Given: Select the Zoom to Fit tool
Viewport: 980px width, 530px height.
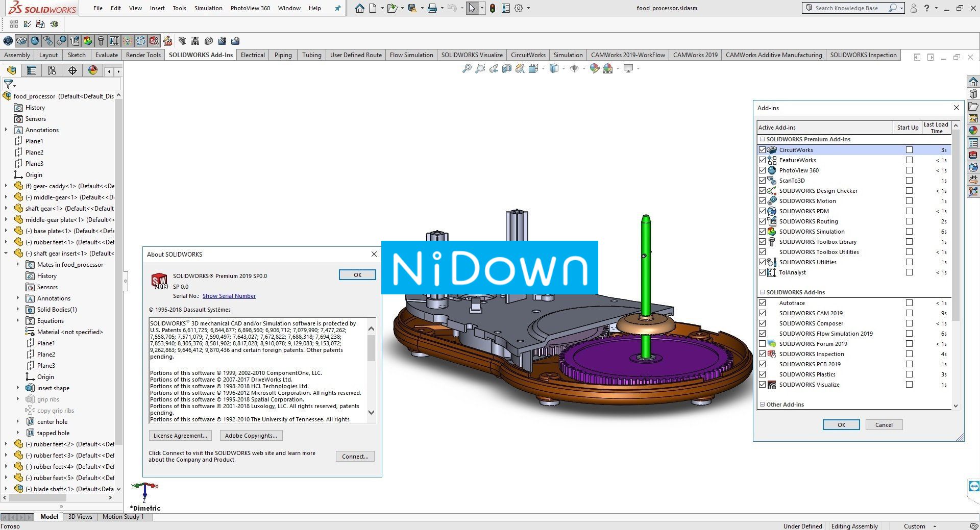Looking at the screenshot, I should click(467, 69).
